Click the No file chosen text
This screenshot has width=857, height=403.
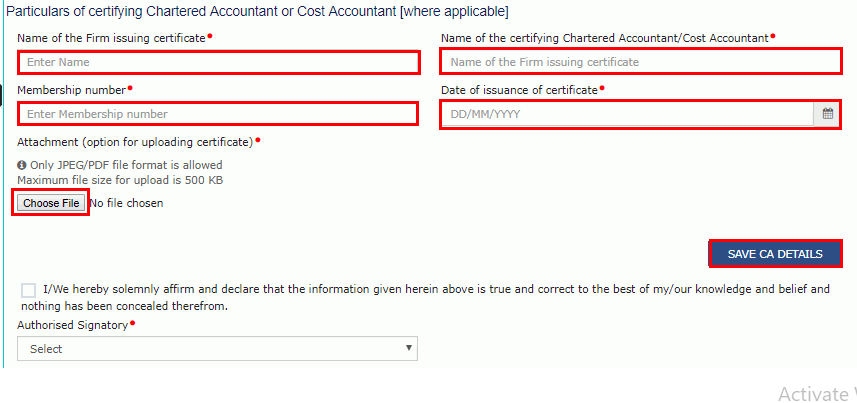[126, 203]
